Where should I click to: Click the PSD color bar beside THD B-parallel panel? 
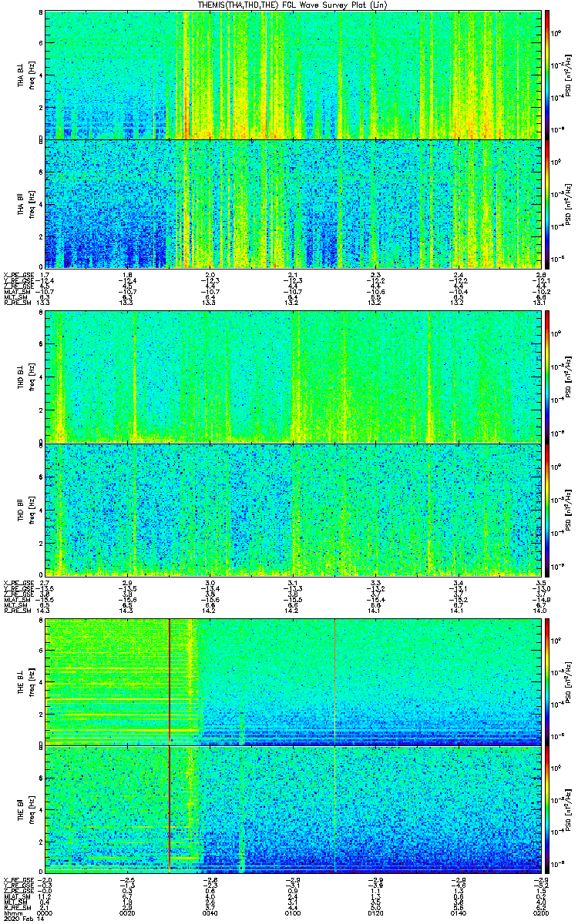pos(547,509)
